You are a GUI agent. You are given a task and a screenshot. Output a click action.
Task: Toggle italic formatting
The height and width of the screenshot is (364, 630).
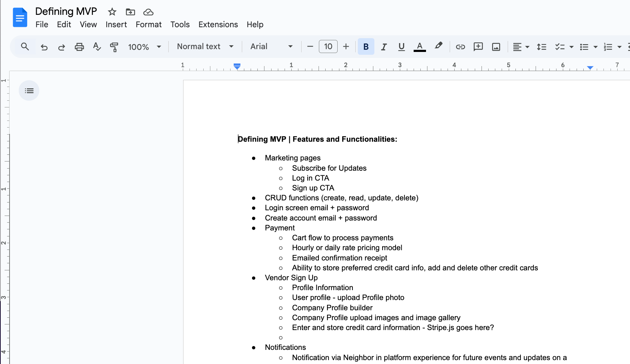(384, 47)
